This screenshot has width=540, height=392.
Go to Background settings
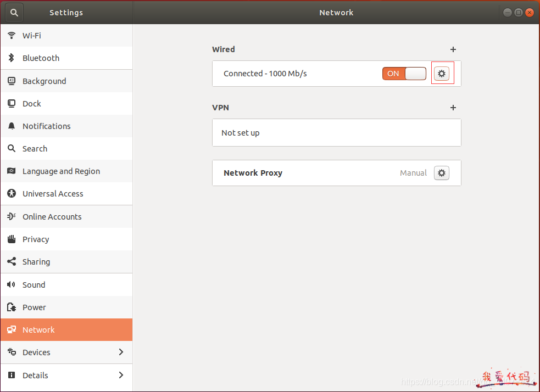66,81
